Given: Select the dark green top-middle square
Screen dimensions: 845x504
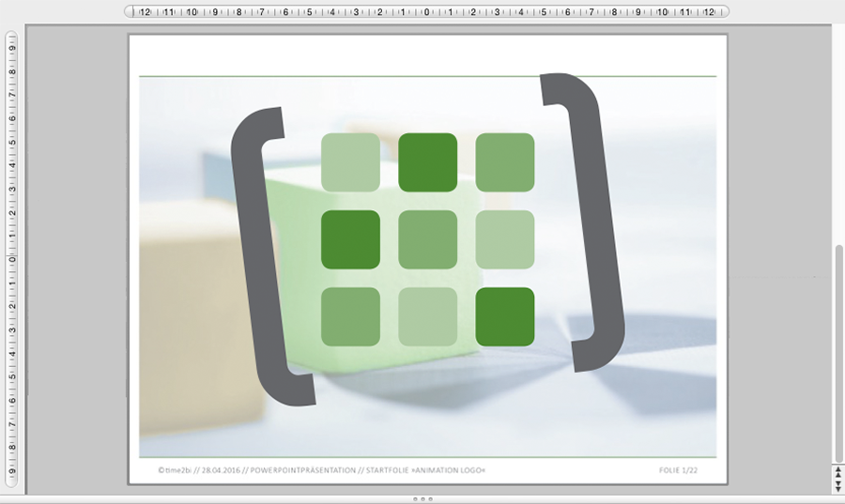Looking at the screenshot, I should pos(428,162).
